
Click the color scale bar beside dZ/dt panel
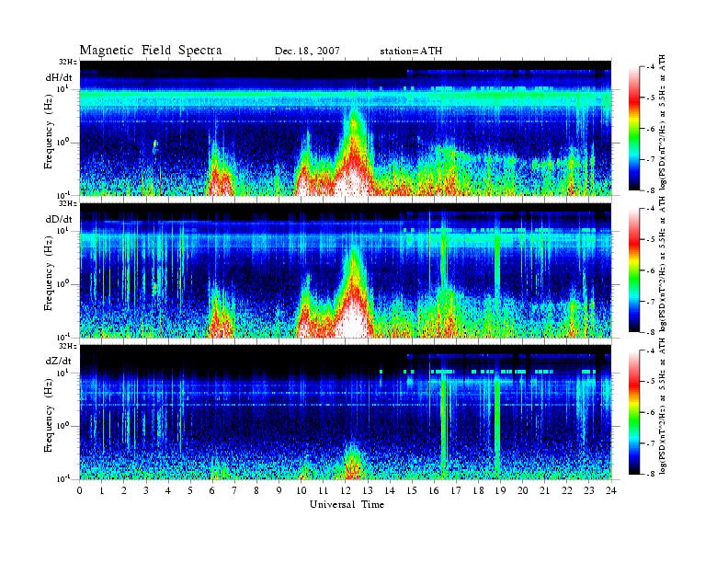634,412
